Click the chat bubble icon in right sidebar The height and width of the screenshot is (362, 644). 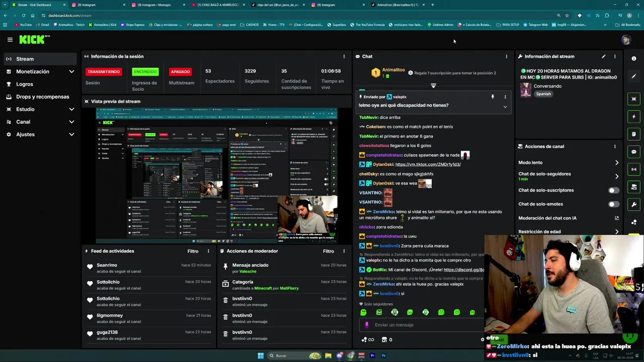tap(634, 152)
